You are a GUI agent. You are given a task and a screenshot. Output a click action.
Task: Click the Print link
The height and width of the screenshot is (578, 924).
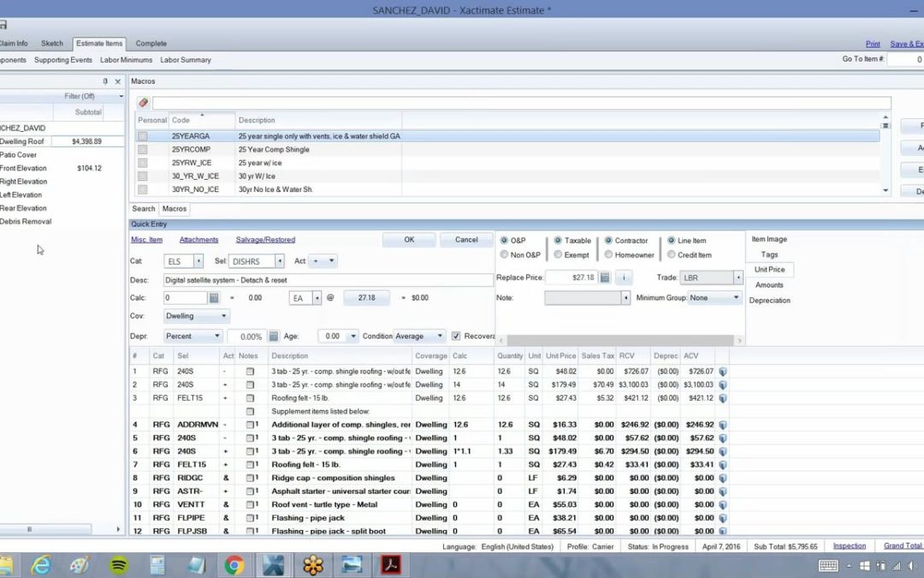(x=873, y=44)
